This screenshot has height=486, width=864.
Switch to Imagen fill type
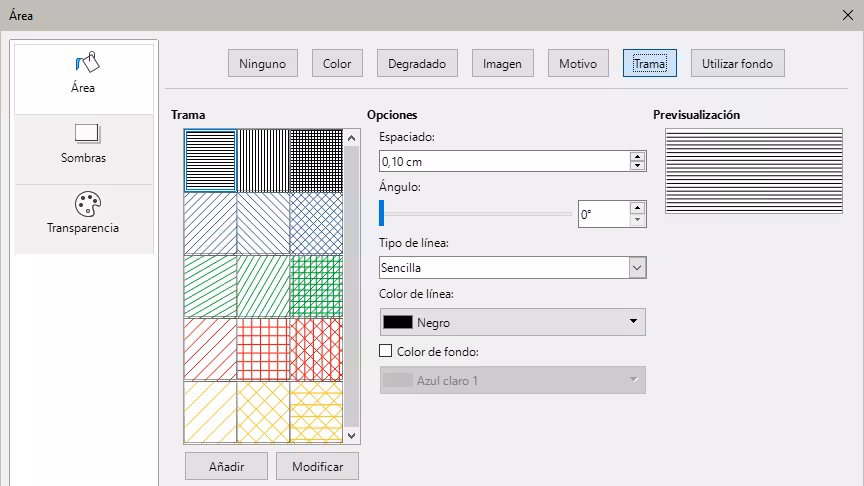coord(503,63)
